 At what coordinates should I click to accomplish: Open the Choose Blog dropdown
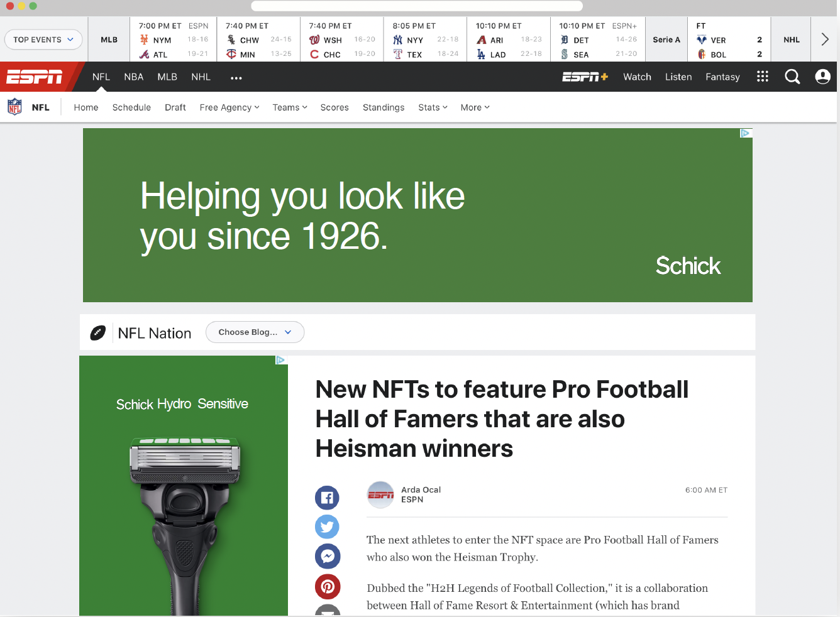tap(255, 332)
